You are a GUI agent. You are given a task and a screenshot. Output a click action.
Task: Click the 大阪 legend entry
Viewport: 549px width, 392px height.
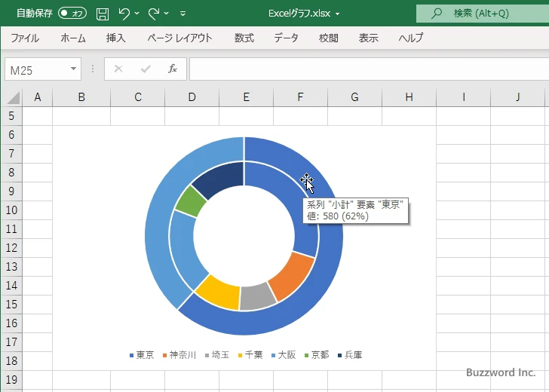(284, 355)
